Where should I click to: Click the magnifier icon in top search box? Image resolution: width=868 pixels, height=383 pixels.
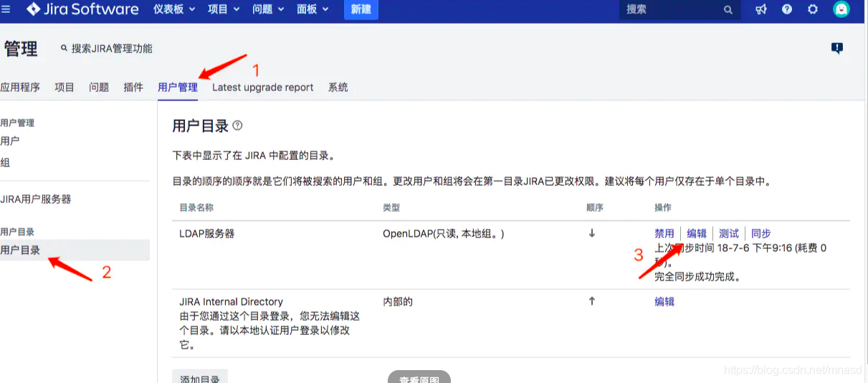pyautogui.click(x=728, y=10)
